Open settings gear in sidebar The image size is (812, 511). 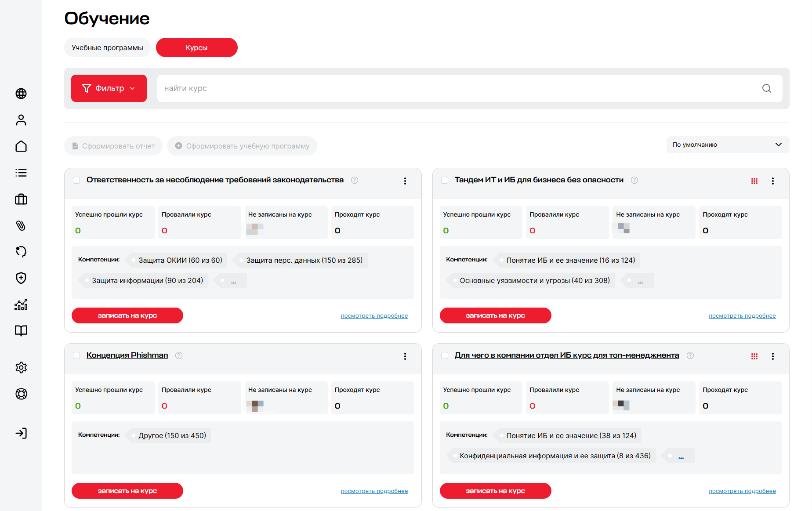tap(21, 367)
